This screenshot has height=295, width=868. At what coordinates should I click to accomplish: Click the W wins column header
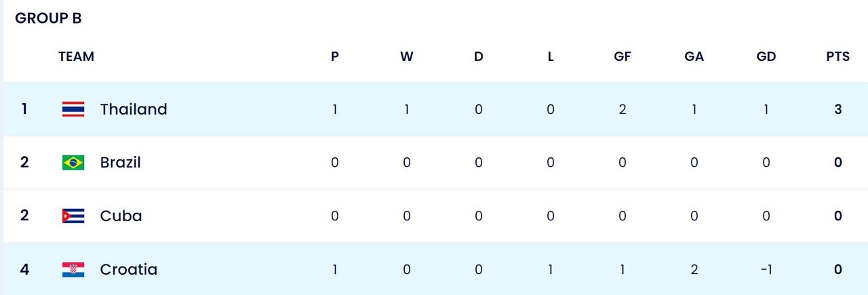[x=407, y=57]
